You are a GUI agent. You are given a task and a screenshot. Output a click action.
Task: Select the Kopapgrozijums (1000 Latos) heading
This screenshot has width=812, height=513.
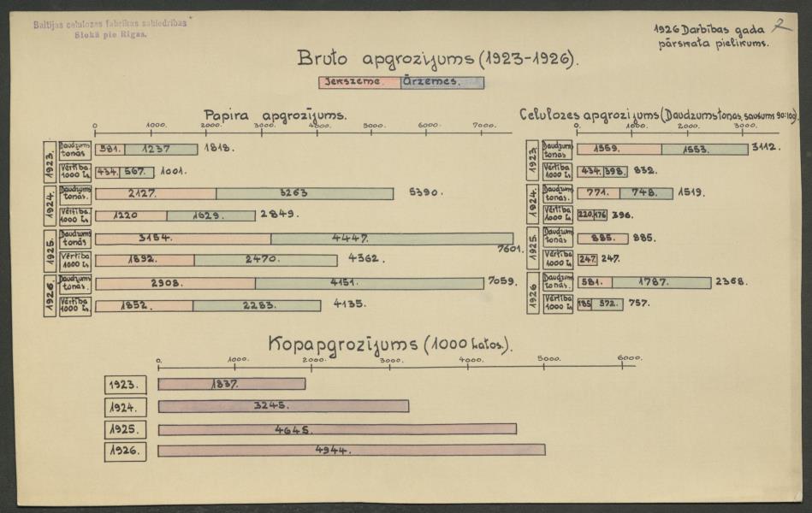click(x=390, y=345)
